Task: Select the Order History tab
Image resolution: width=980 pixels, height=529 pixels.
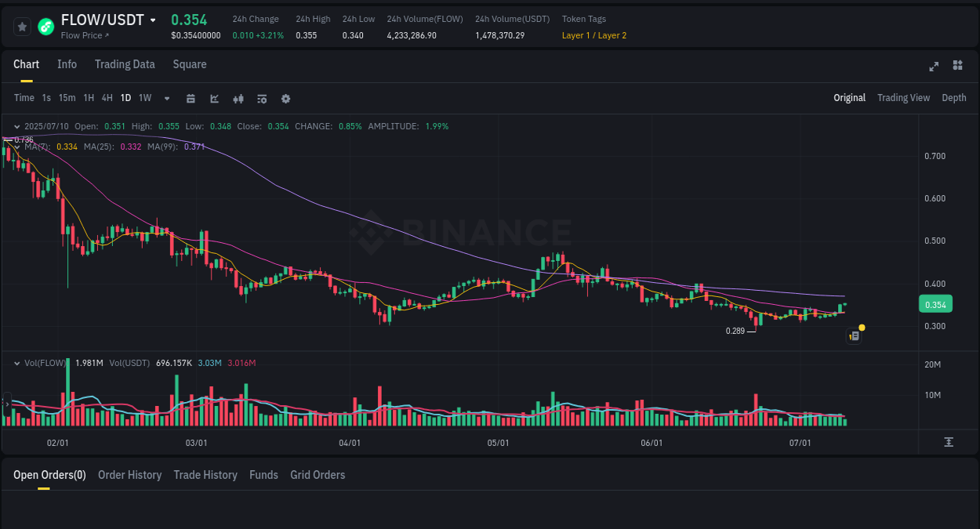Action: pyautogui.click(x=129, y=475)
